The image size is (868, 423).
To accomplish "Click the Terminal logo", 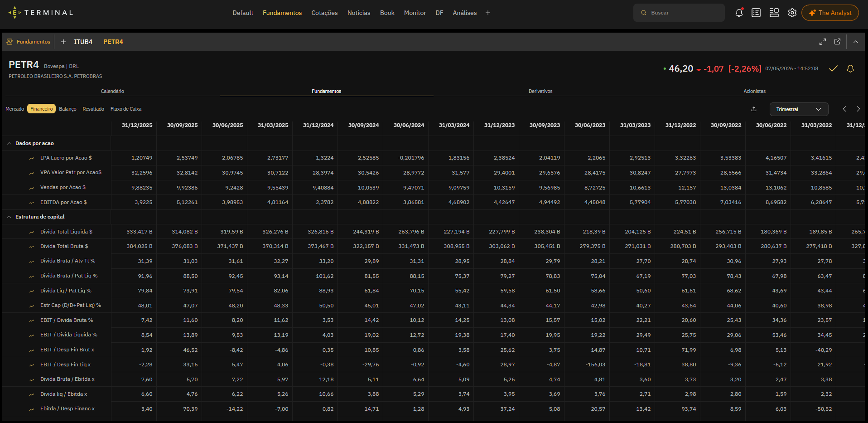I will click(41, 13).
